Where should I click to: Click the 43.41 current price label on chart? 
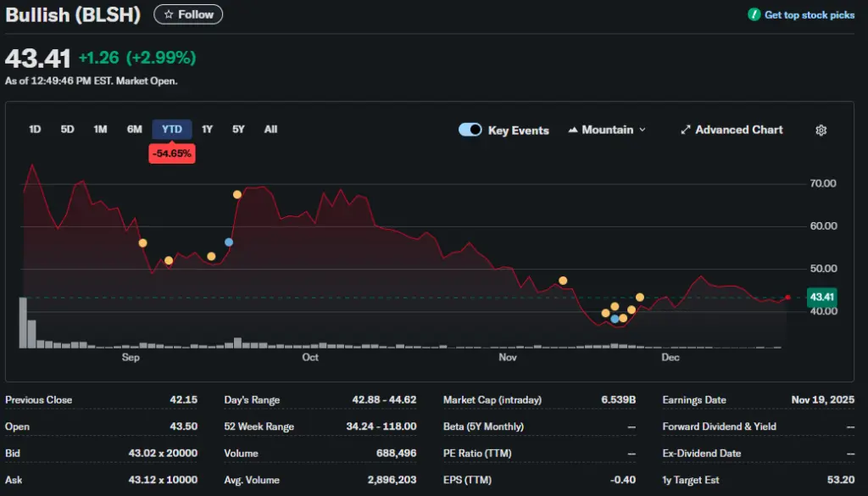[821, 297]
